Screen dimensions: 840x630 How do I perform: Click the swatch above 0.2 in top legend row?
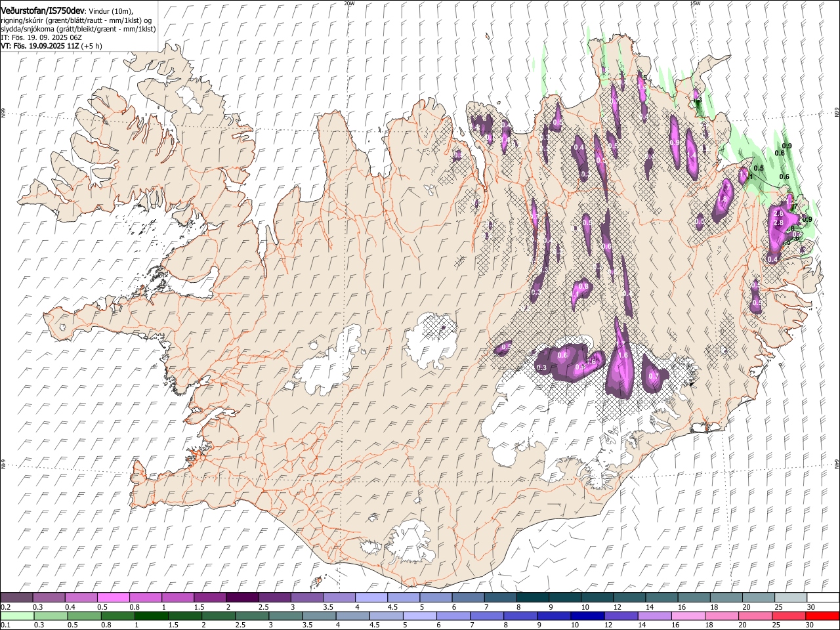[16, 598]
